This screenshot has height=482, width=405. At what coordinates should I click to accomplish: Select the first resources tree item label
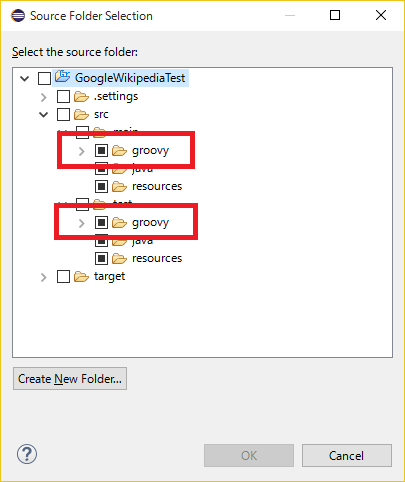click(x=157, y=186)
